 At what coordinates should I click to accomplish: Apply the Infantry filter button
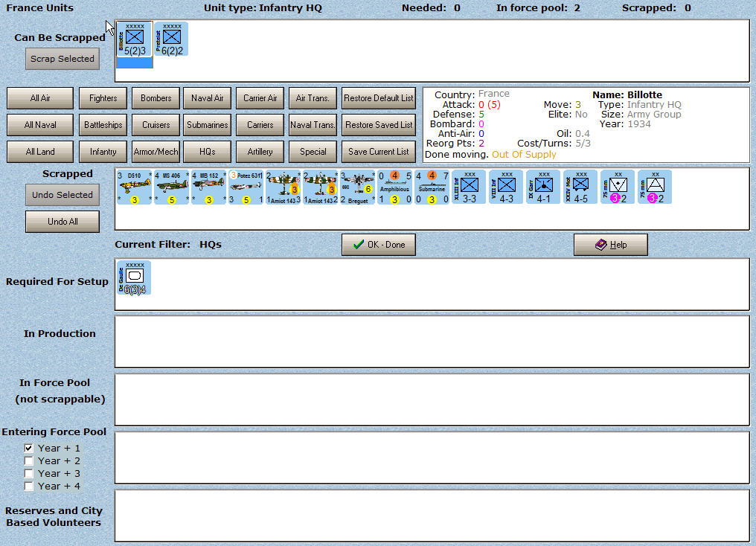[x=103, y=151]
